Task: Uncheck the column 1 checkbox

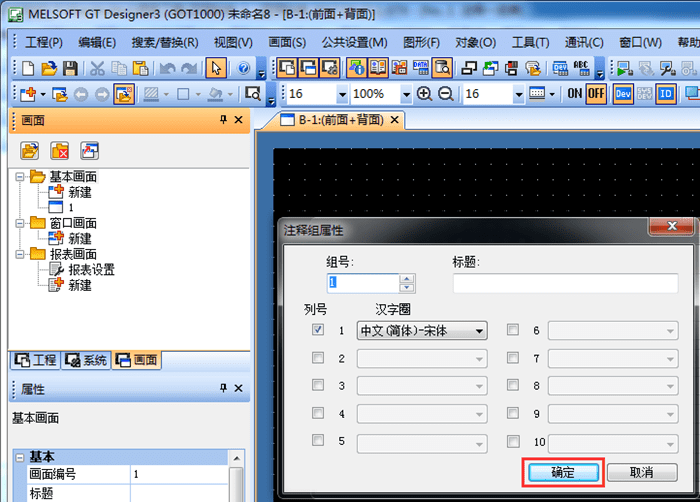Action: (318, 330)
